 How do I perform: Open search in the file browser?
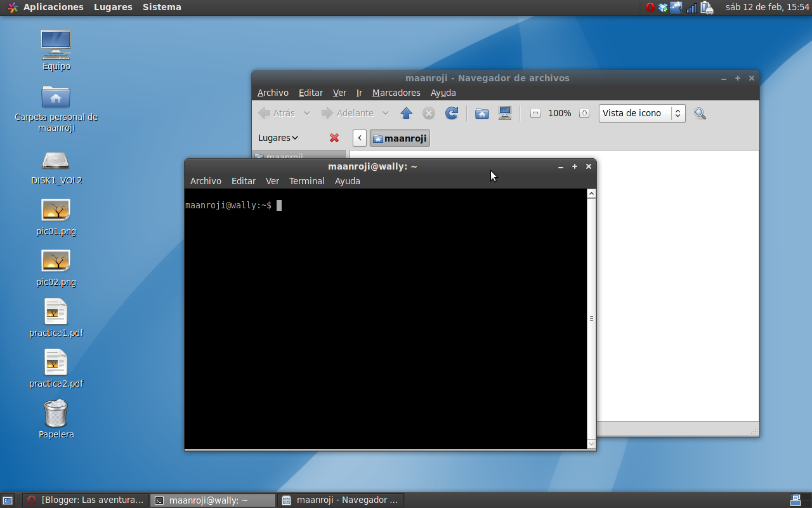pyautogui.click(x=700, y=113)
